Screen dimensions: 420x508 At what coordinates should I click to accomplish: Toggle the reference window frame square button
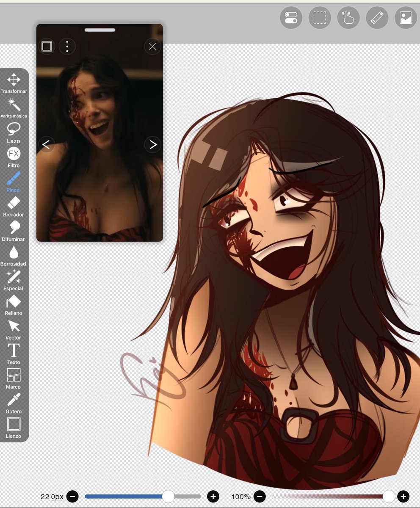tap(47, 46)
